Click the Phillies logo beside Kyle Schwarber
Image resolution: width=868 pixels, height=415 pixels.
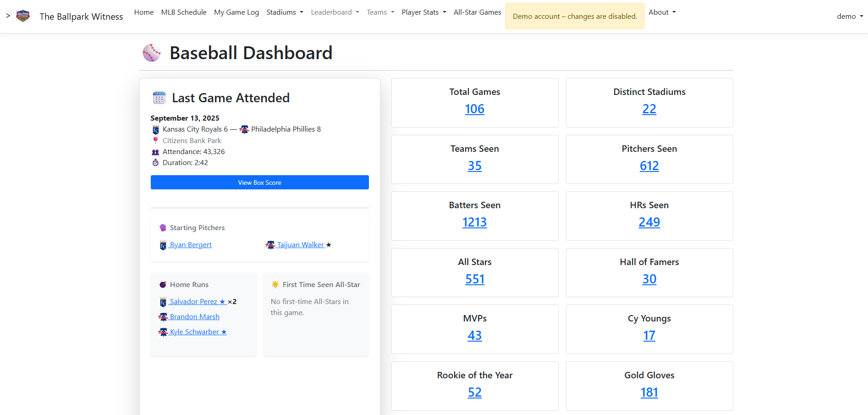pyautogui.click(x=163, y=332)
